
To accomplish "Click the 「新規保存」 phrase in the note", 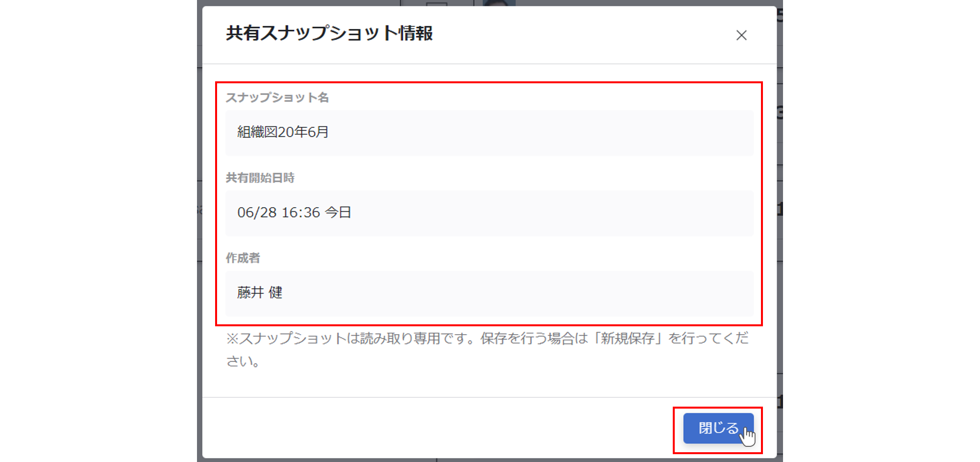I will pos(628,339).
